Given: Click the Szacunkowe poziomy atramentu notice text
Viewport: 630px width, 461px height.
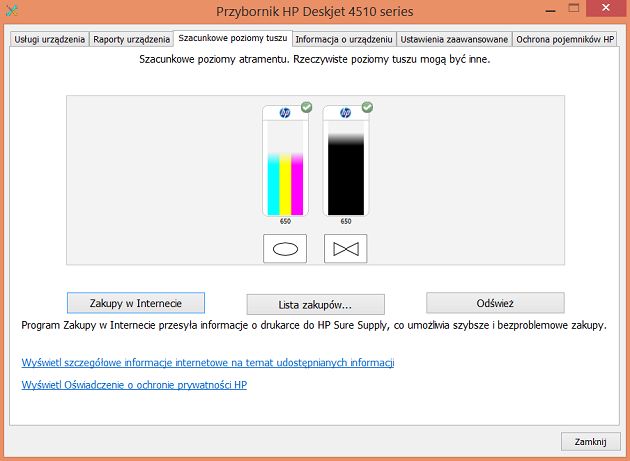Looking at the screenshot, I should click(315, 59).
